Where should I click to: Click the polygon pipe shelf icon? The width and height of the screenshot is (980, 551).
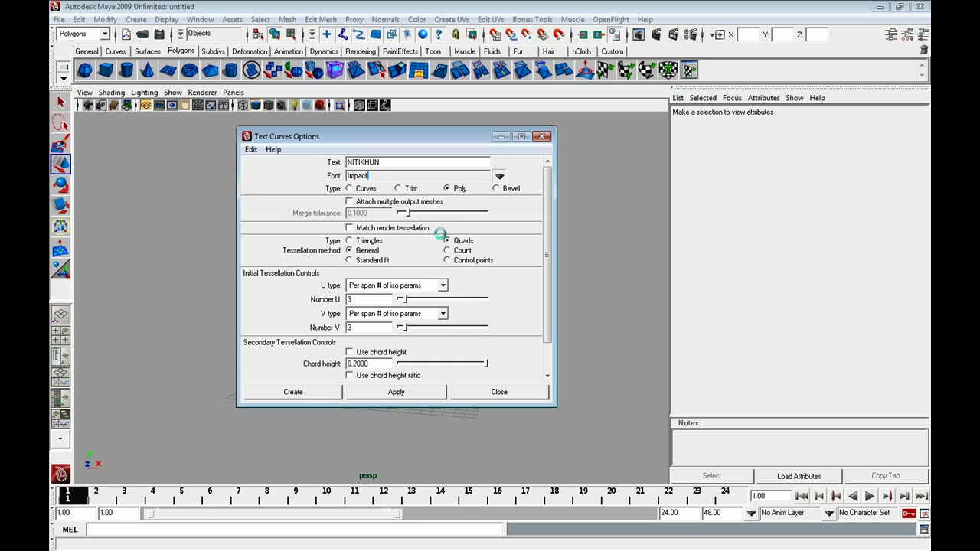(230, 70)
